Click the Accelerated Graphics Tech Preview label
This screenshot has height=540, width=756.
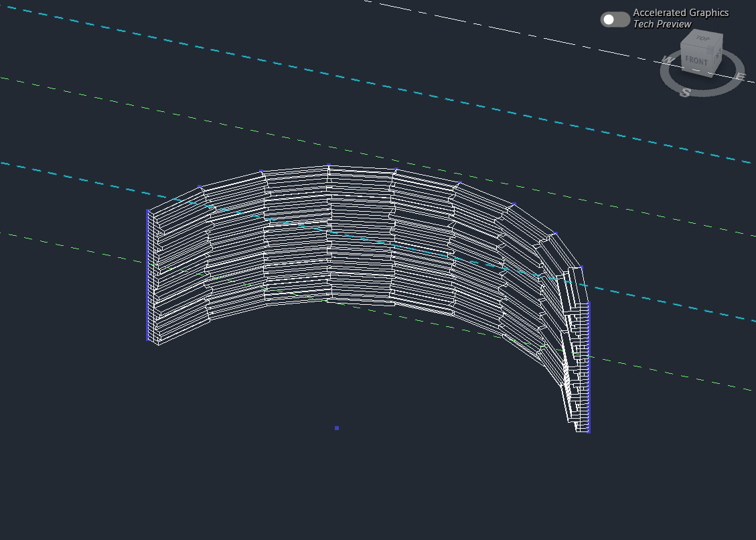pos(680,18)
